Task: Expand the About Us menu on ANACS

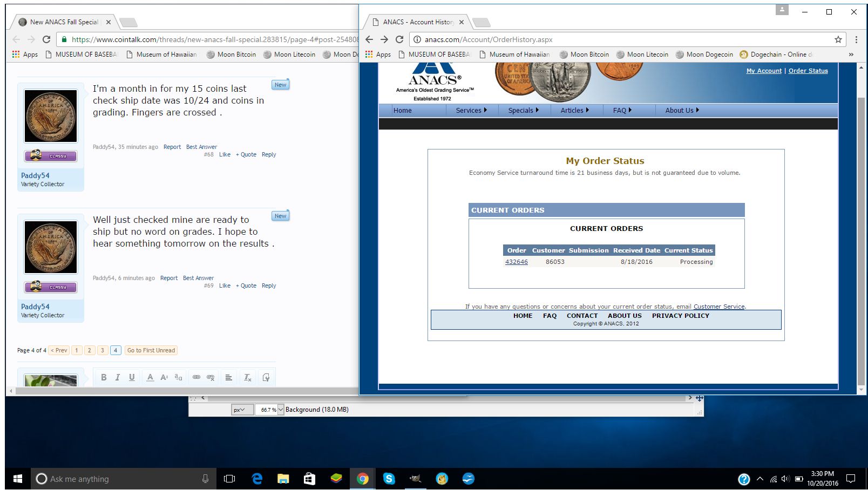Action: coord(682,110)
